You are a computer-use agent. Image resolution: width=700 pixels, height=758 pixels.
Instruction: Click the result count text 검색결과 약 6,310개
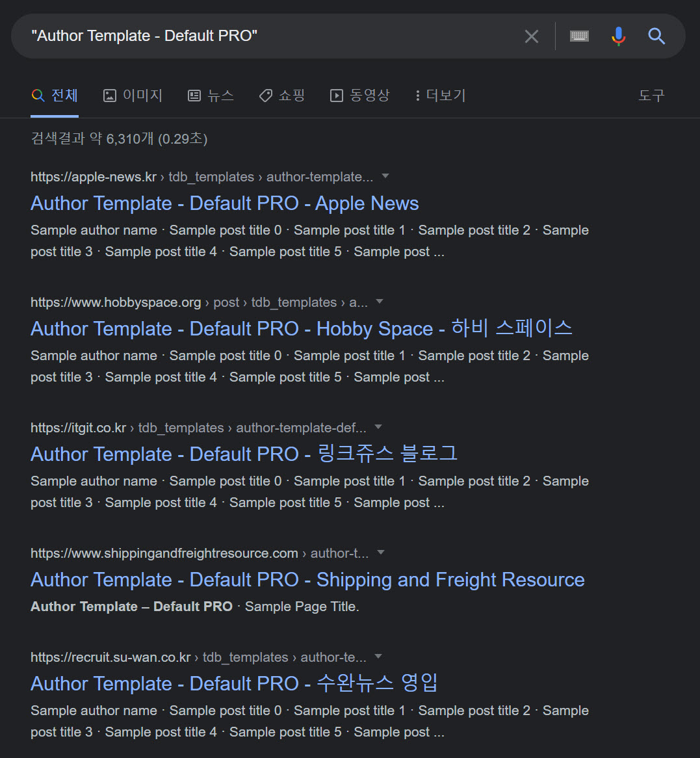click(92, 139)
